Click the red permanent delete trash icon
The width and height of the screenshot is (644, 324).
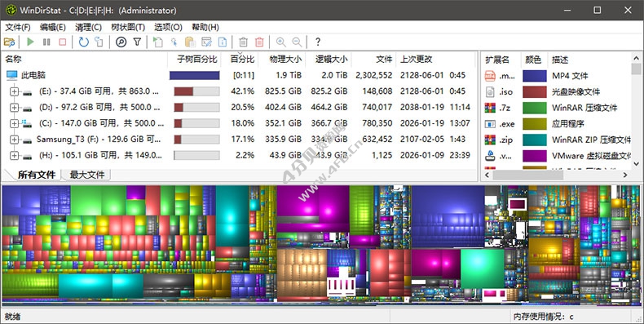click(259, 42)
